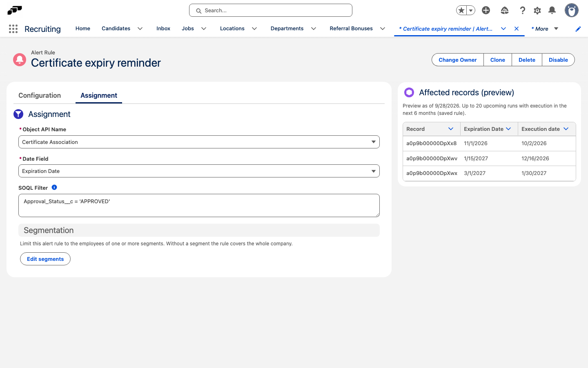Click record cell a0p9b00000DpXx8
The image size is (588, 368).
(x=432, y=144)
